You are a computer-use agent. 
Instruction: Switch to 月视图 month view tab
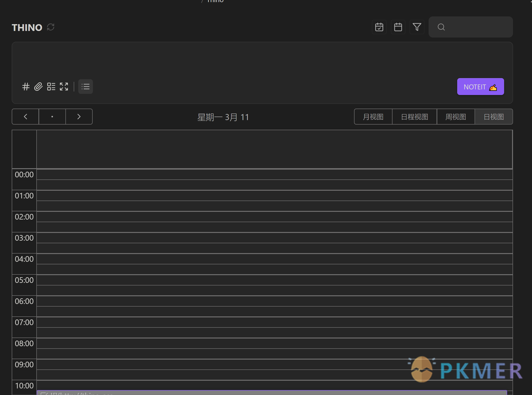coord(372,117)
